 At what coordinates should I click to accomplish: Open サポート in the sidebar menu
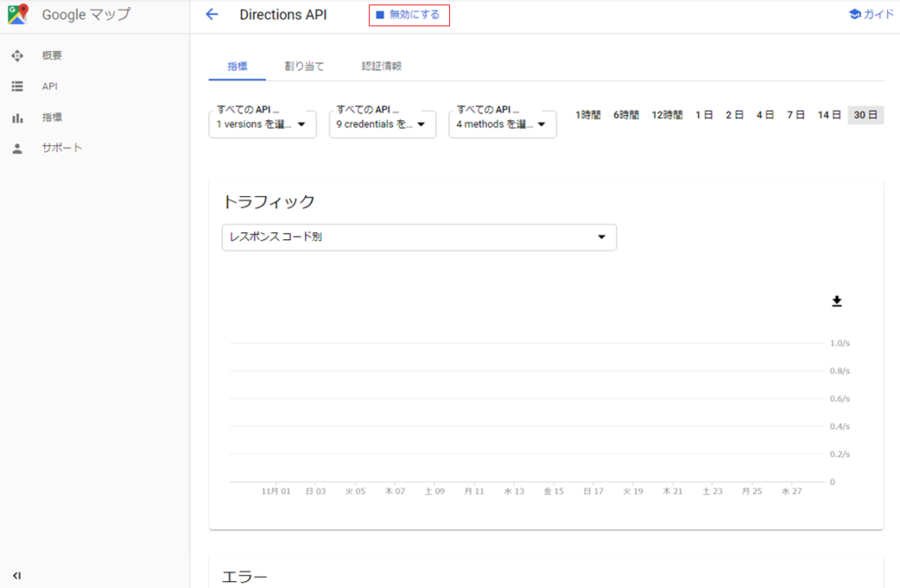[x=62, y=149]
